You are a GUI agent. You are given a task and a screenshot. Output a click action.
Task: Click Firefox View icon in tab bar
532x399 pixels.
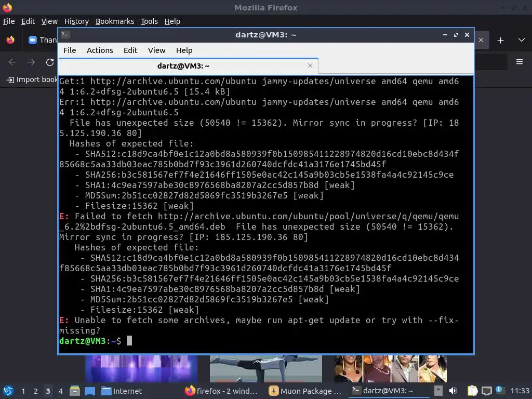10,40
